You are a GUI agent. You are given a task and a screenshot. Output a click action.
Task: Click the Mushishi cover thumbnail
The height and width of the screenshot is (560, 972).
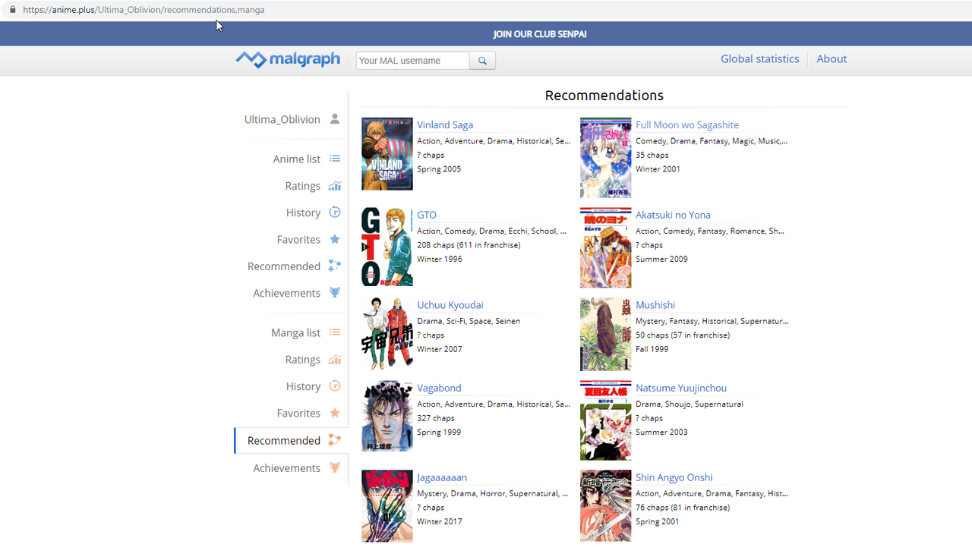point(606,334)
